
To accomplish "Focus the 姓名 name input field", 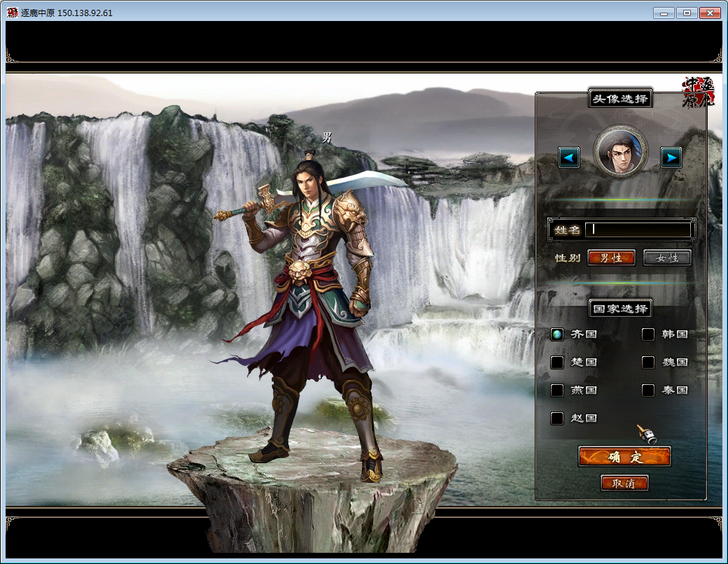I will [638, 230].
